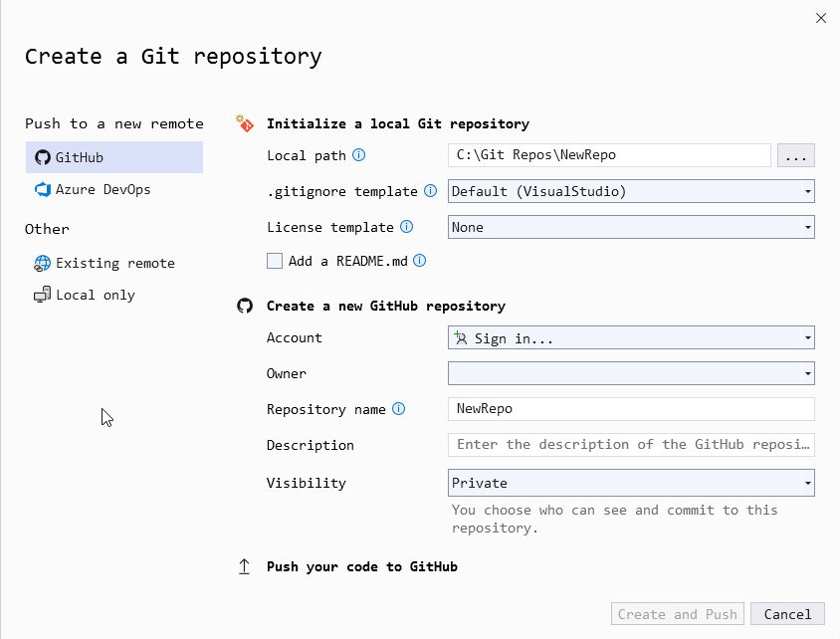Click the License template info icon

click(407, 227)
